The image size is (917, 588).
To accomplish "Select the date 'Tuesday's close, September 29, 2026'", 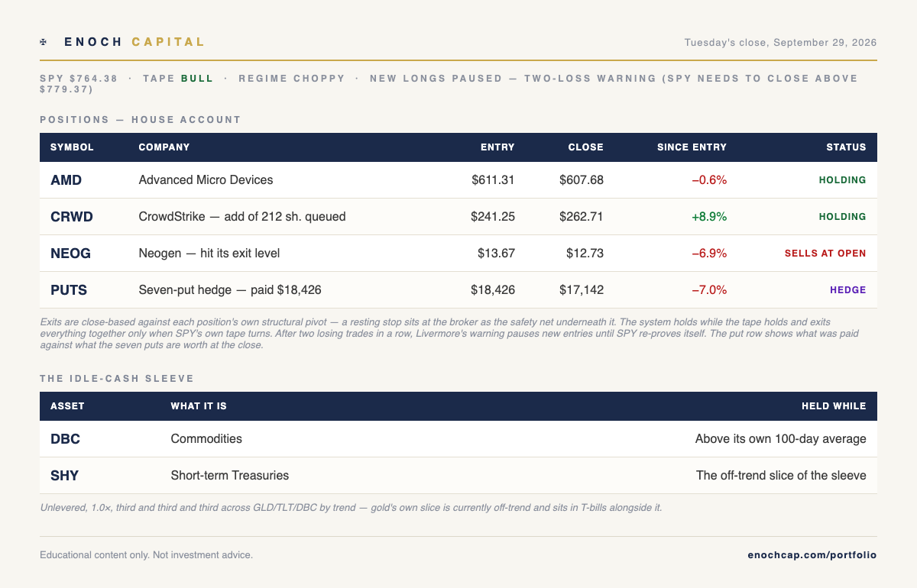I will coord(780,43).
